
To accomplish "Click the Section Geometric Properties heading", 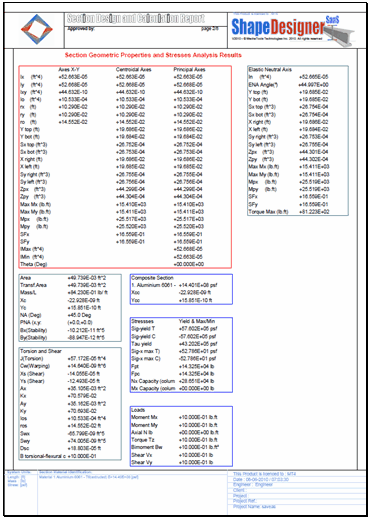I will (153, 55).
